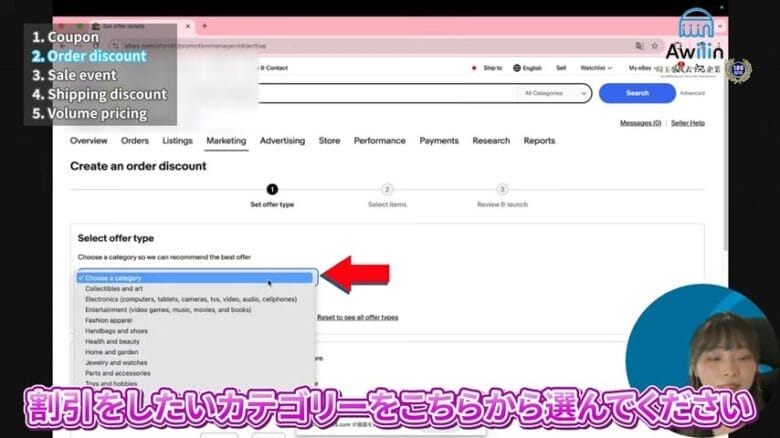
Task: Click step 3 Review & launch
Action: pos(502,196)
